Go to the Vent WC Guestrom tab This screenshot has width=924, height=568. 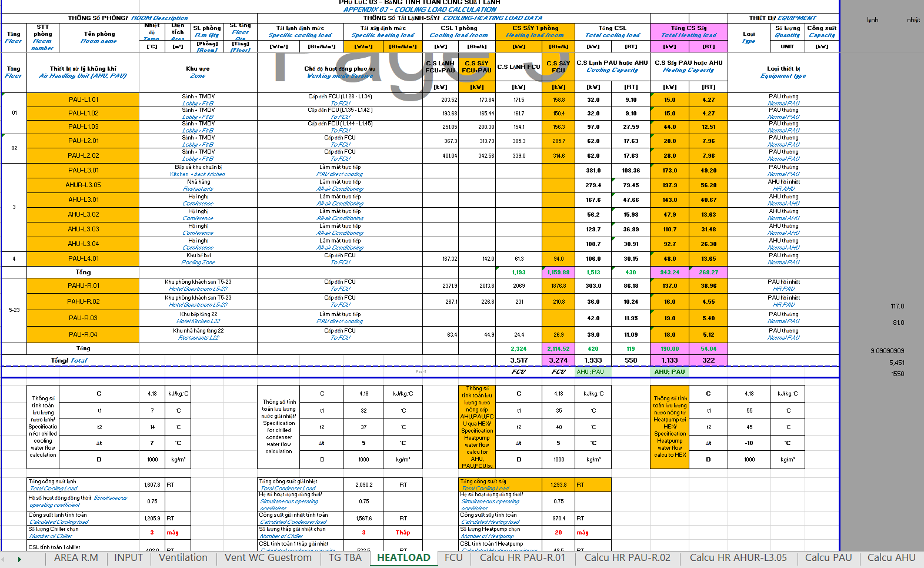(x=268, y=558)
